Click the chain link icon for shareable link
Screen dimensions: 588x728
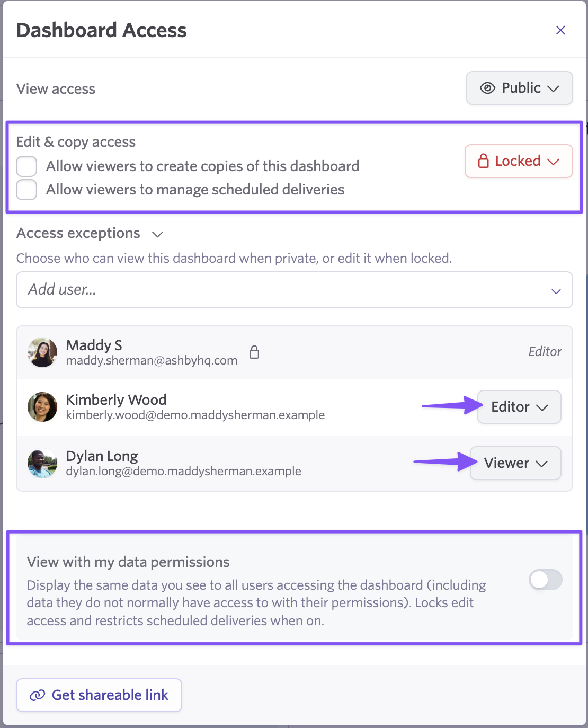(x=37, y=695)
